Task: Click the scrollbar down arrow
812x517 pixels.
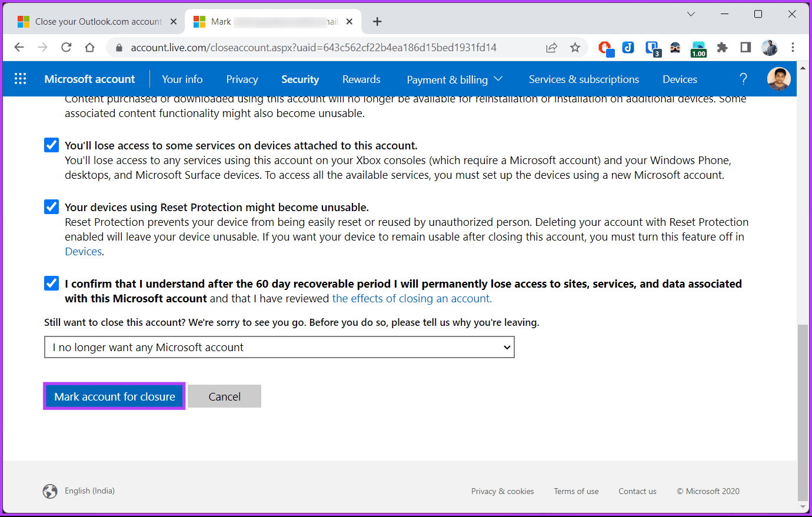Action: 803,506
